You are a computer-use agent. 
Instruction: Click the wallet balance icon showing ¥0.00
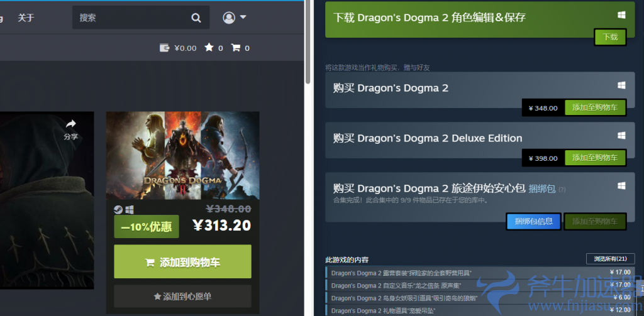point(165,48)
